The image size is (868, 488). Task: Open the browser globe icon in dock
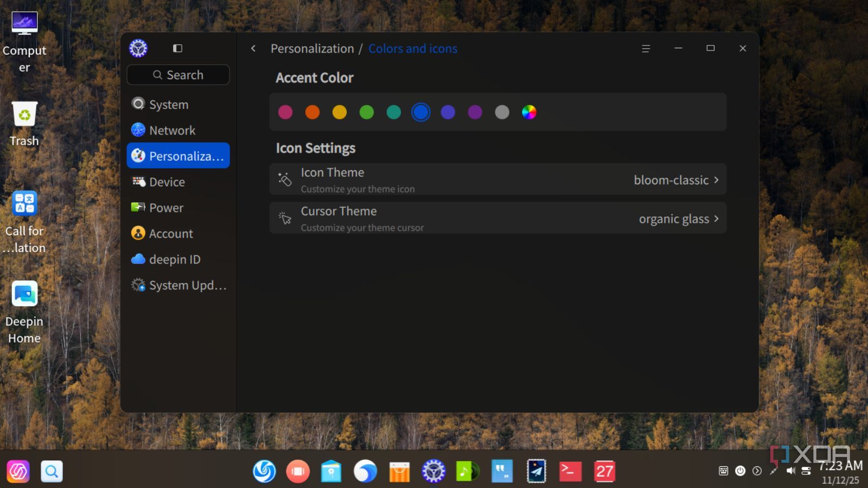pos(365,471)
